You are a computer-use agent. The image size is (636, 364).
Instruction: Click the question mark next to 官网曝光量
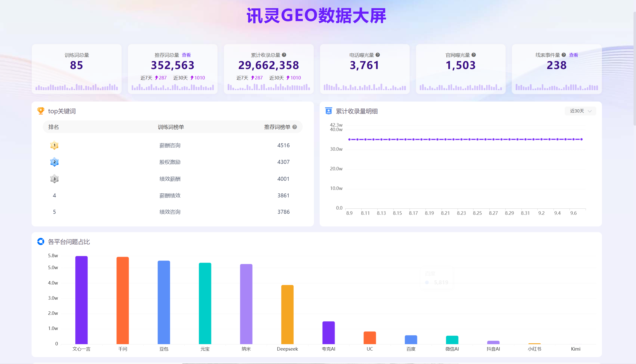(474, 55)
